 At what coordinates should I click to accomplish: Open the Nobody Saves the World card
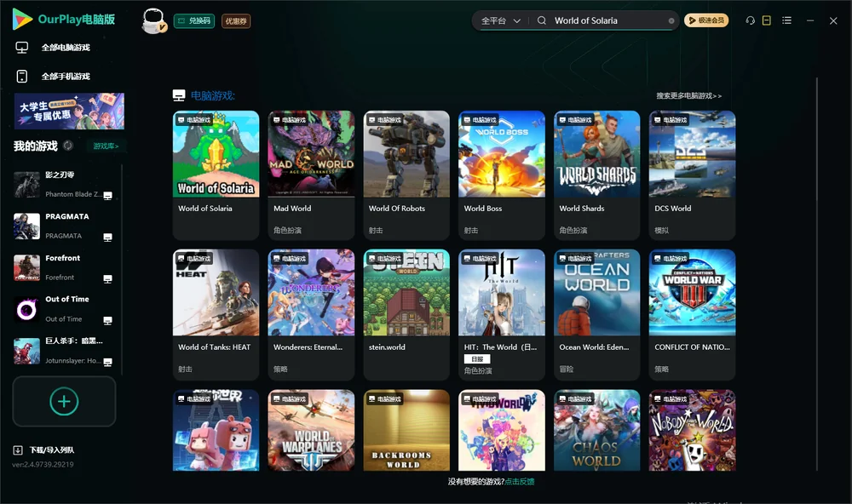[692, 430]
